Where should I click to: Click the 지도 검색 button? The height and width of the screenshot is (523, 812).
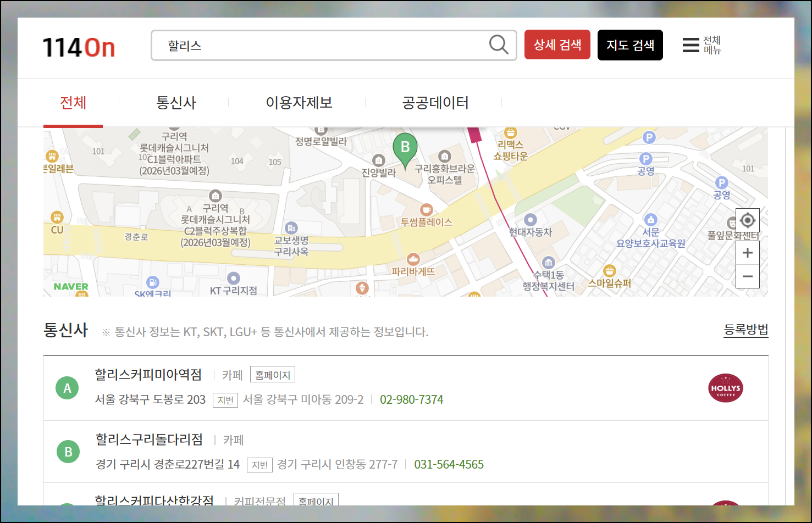(630, 45)
